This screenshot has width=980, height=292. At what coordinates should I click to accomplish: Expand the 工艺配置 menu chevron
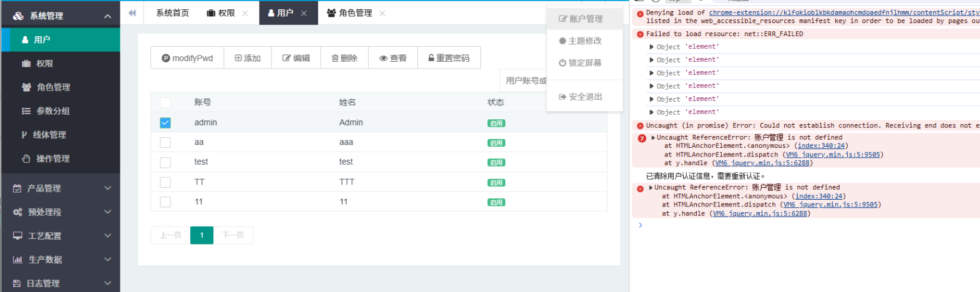click(108, 235)
